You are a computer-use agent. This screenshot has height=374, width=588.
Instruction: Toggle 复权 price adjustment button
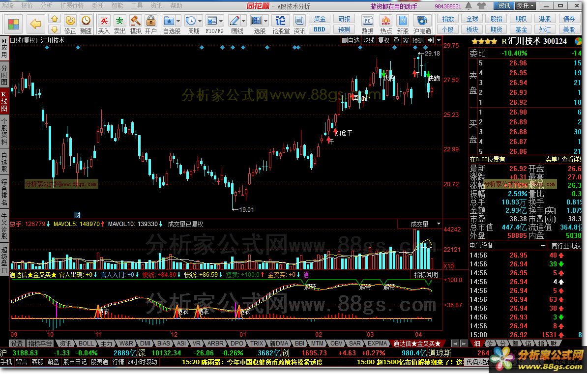(383, 40)
